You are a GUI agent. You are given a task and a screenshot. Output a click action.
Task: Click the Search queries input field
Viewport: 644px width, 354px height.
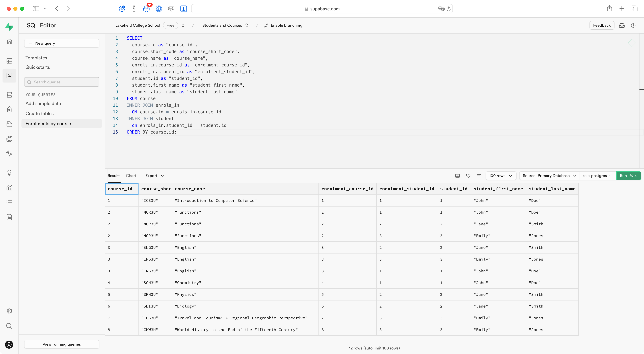point(62,82)
